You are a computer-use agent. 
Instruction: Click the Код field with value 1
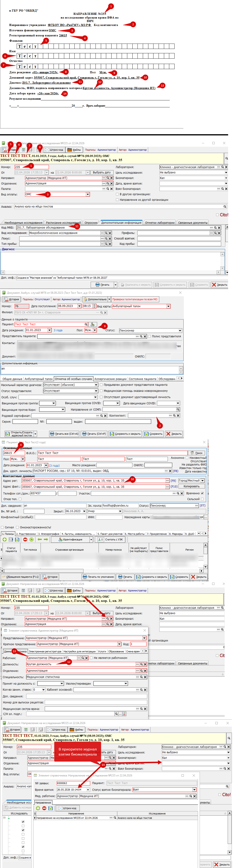point(138,644)
